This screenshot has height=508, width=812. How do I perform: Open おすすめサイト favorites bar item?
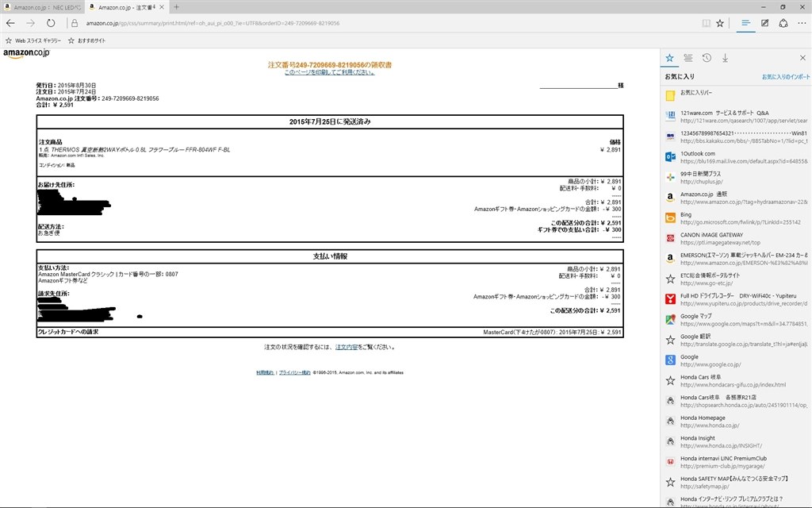pyautogui.click(x=86, y=40)
